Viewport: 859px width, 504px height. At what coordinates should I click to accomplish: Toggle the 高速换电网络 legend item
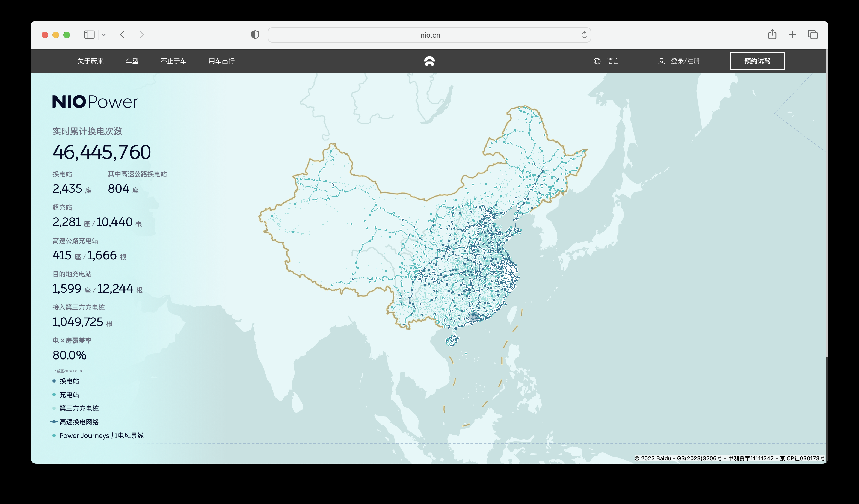pos(75,422)
